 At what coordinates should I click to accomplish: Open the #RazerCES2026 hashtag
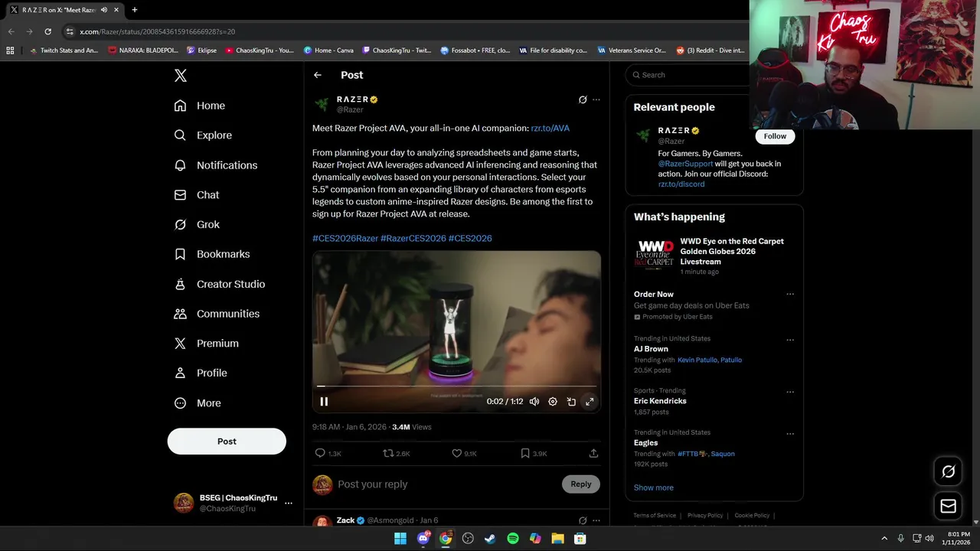coord(413,239)
